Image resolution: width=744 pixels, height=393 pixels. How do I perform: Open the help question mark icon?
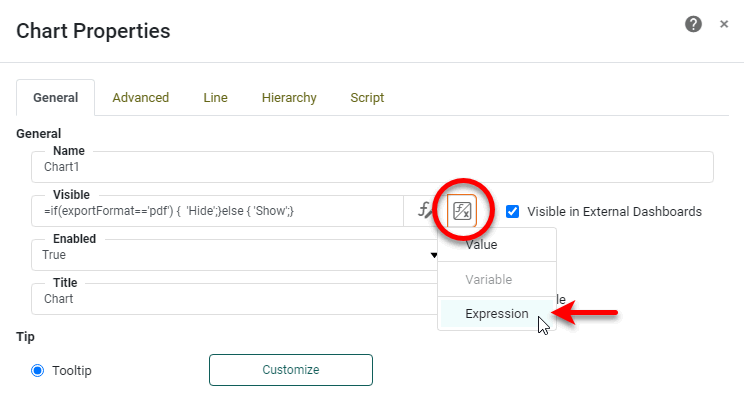[693, 24]
